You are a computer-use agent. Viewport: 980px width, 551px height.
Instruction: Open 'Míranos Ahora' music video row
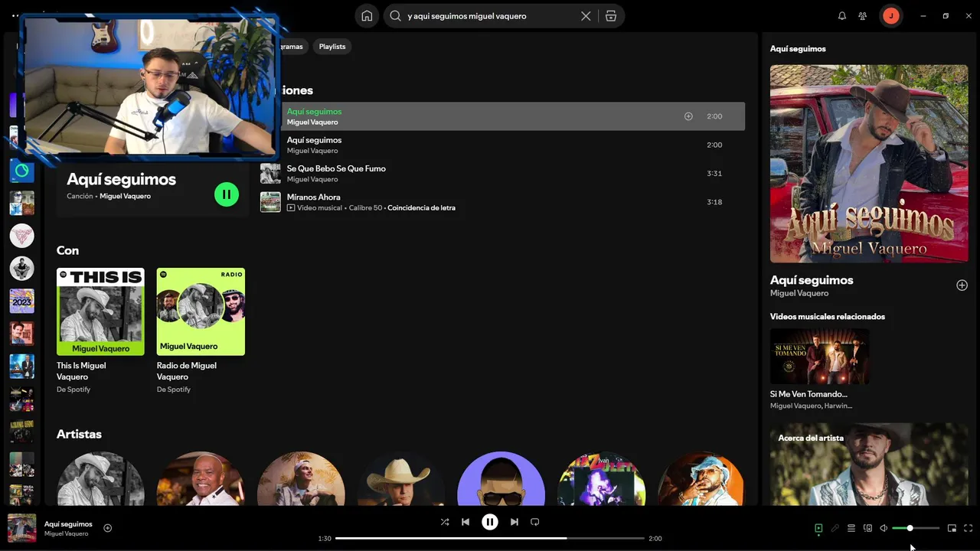coord(502,202)
